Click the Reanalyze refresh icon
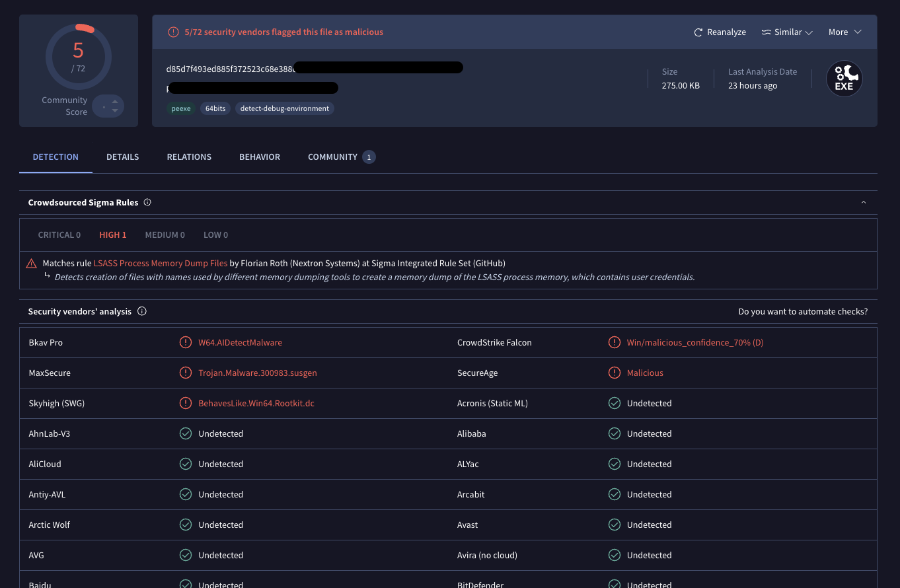The height and width of the screenshot is (588, 900). 698,32
